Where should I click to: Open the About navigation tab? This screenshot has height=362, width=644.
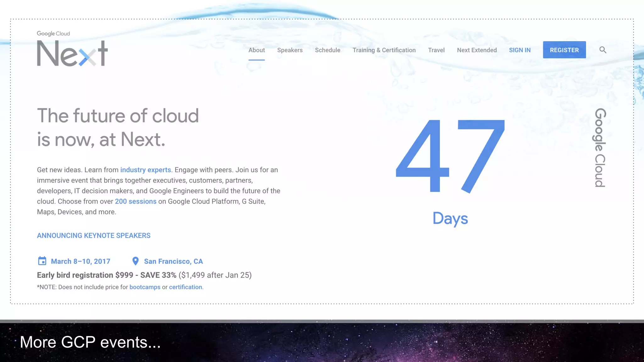(x=257, y=50)
